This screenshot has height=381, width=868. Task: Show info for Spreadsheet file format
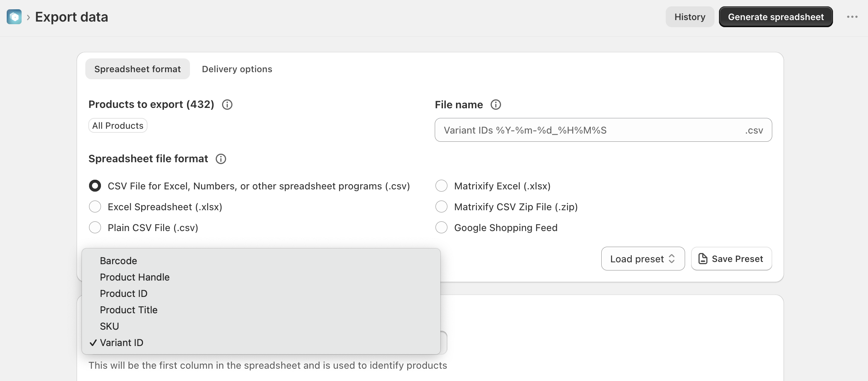click(x=221, y=159)
